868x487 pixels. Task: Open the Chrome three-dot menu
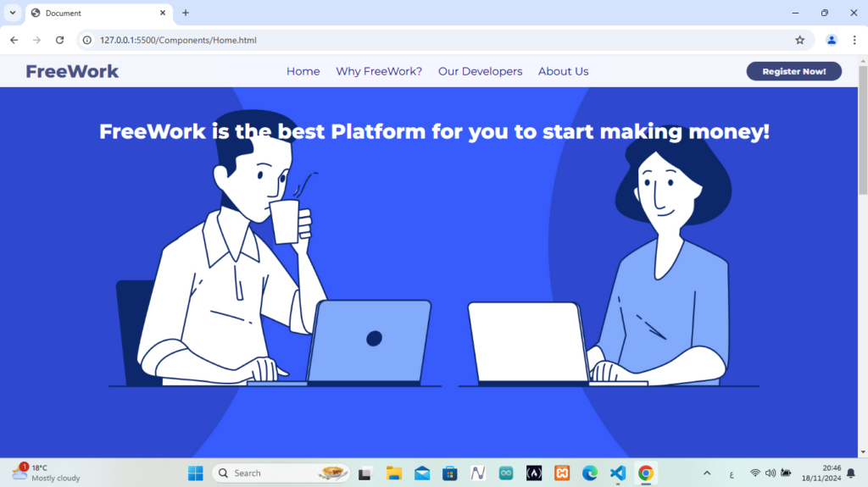pyautogui.click(x=854, y=40)
